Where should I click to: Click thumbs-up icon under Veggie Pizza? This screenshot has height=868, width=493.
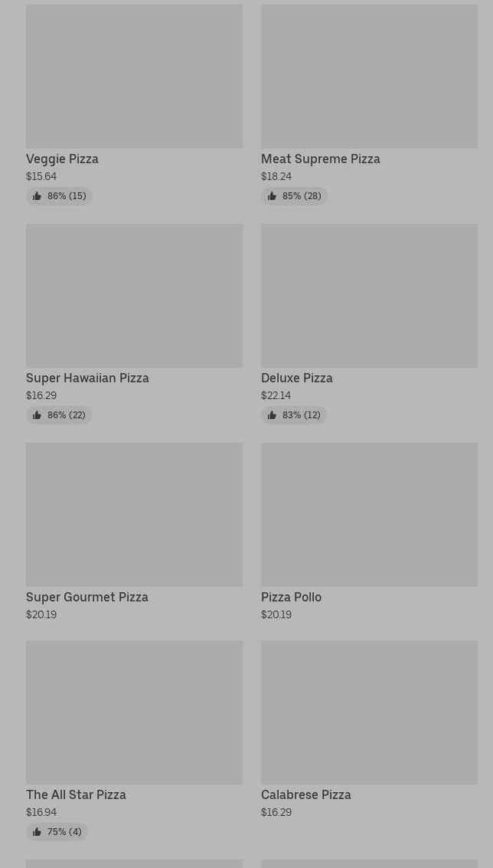coord(37,196)
